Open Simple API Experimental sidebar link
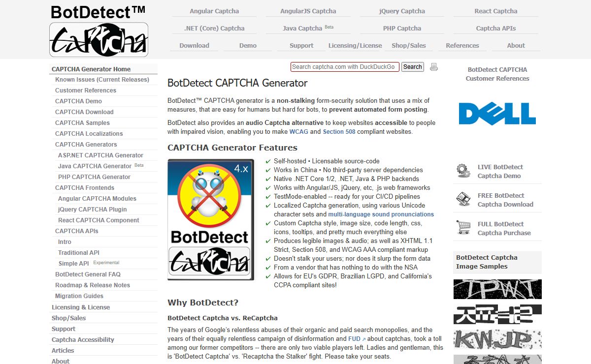Screen dimensions: 591x364 point(89,264)
